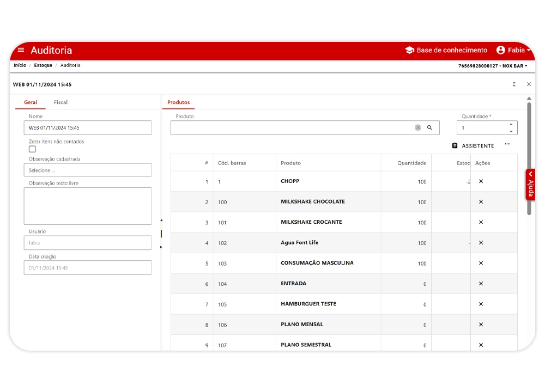This screenshot has width=545, height=392.
Task: Click the panel splitter handle
Action: tap(161, 234)
